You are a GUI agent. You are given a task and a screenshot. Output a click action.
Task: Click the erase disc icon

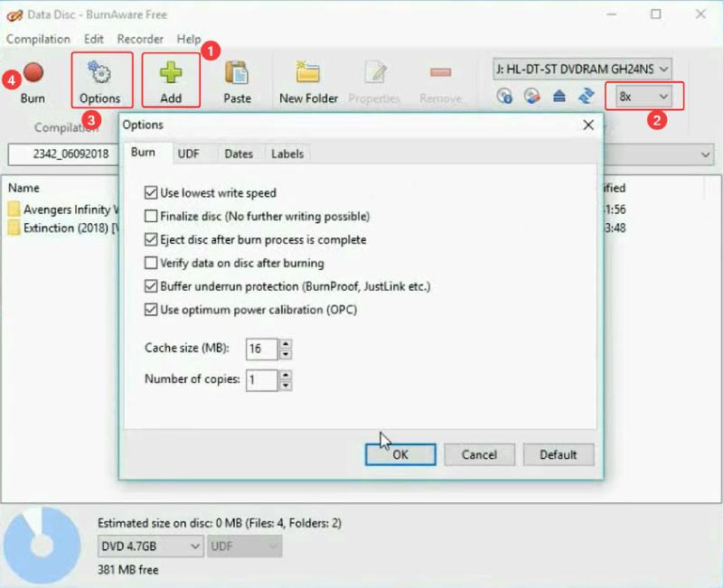pos(532,96)
